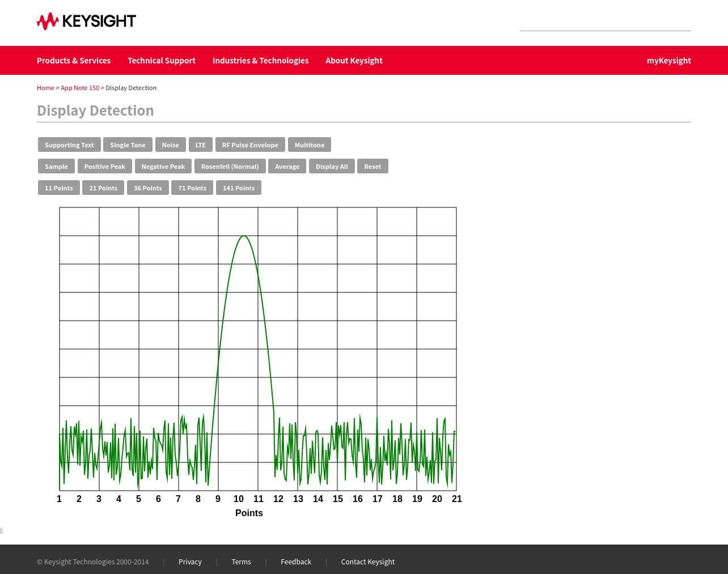Open Technical Support menu

pyautogui.click(x=162, y=61)
